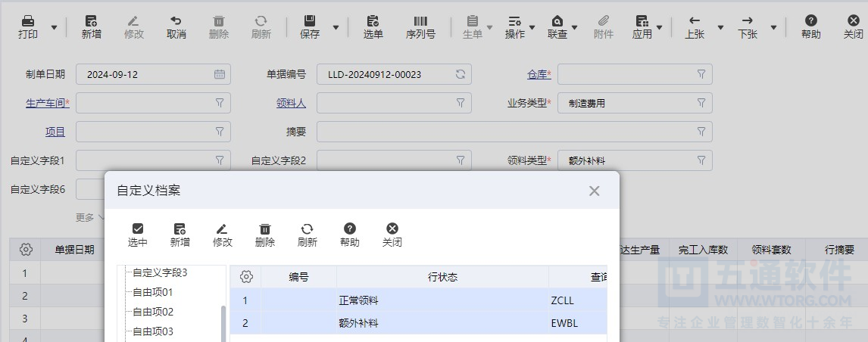
Task: Expand the 联查 dropdown arrow
Action: click(x=575, y=27)
